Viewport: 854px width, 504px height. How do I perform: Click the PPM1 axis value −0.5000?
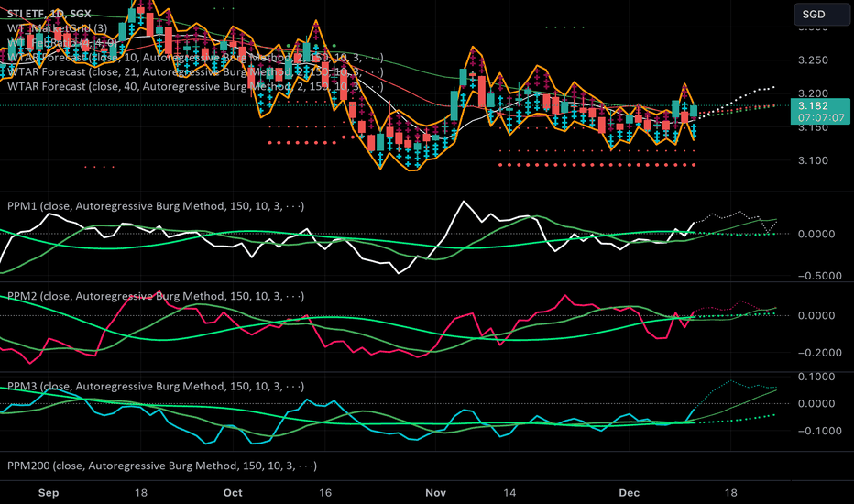tap(820, 276)
